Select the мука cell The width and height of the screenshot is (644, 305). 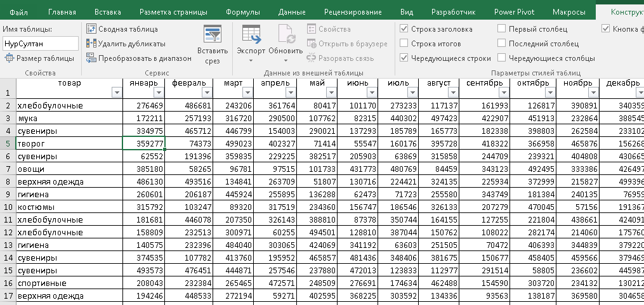[69, 118]
